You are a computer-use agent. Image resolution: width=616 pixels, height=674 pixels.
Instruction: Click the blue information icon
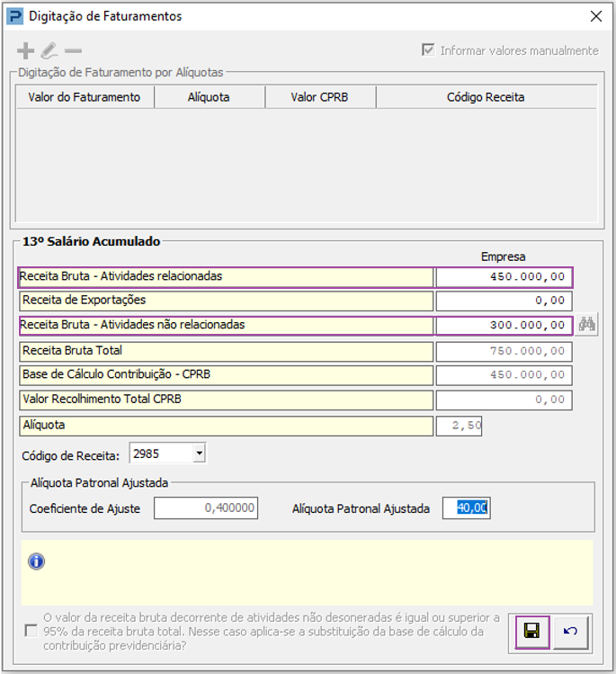pyautogui.click(x=37, y=562)
